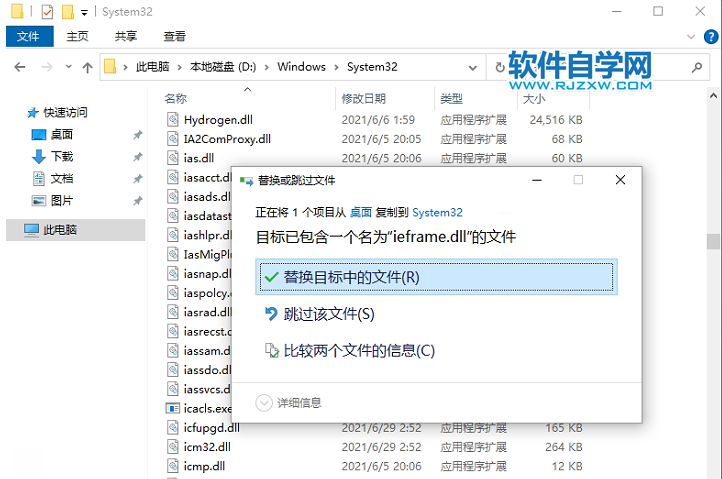Click the Properties quick access icon
Screen dimensions: 722x479
[47, 12]
